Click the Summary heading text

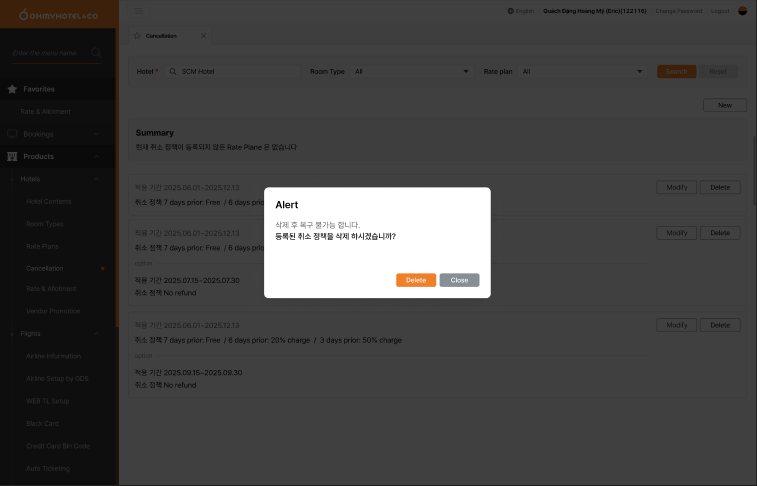(154, 133)
